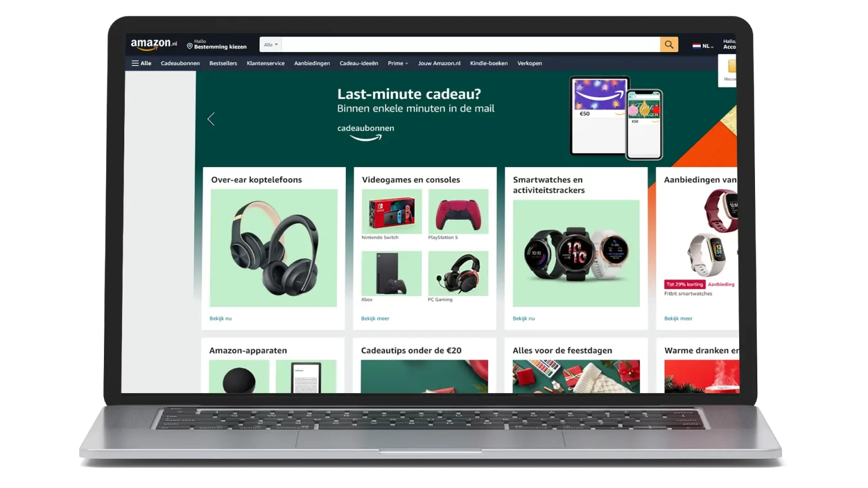This screenshot has height=488, width=868.
Task: Click Bekijk meer under Videogames en consoles
Action: click(x=375, y=319)
